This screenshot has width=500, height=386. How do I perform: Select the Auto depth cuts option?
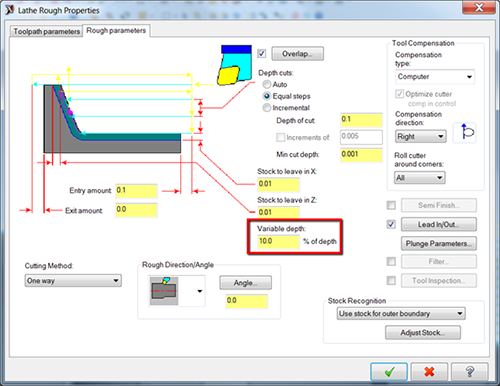[x=266, y=84]
